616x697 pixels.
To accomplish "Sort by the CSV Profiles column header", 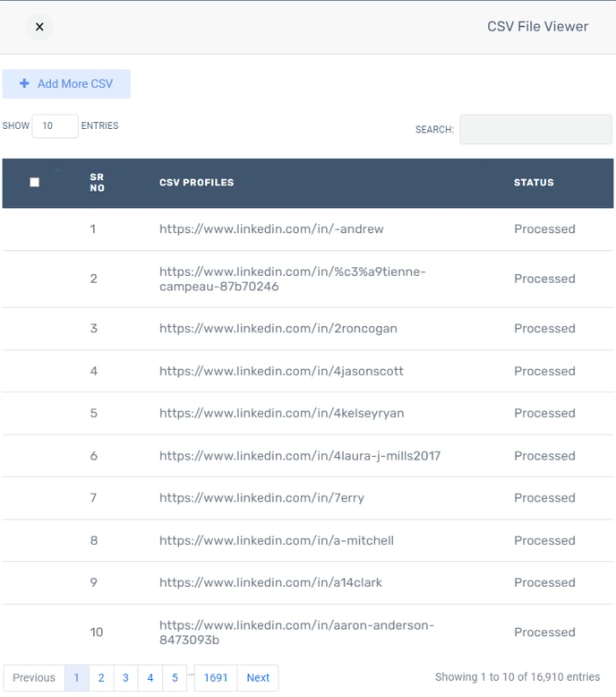I will (x=196, y=182).
